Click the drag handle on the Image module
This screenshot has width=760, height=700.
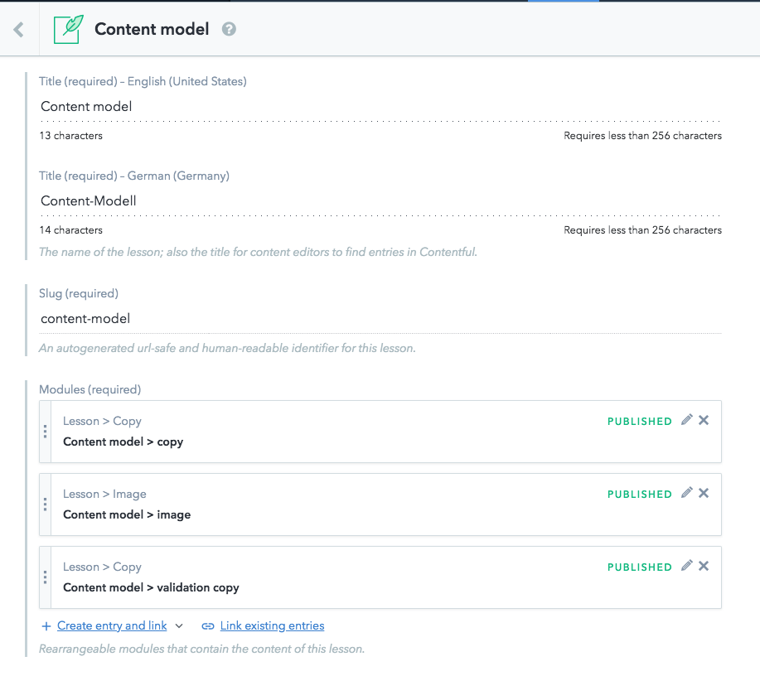(46, 504)
